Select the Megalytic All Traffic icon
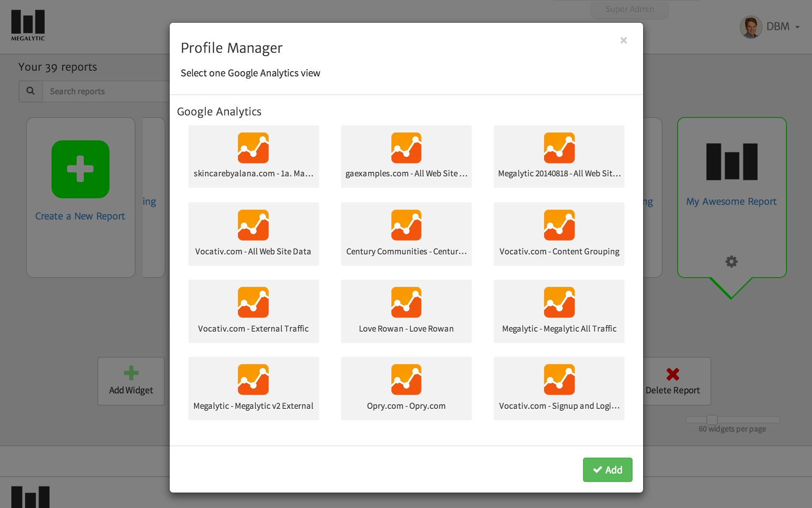The width and height of the screenshot is (812, 508). coord(559,302)
